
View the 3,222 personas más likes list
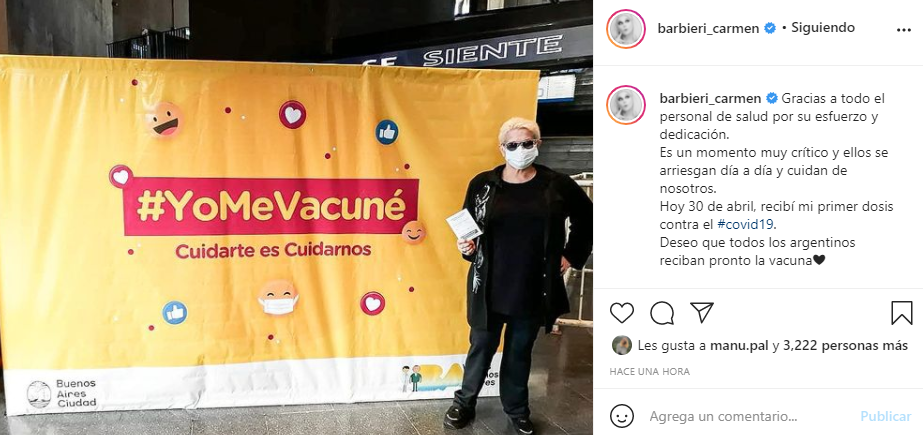tap(845, 346)
